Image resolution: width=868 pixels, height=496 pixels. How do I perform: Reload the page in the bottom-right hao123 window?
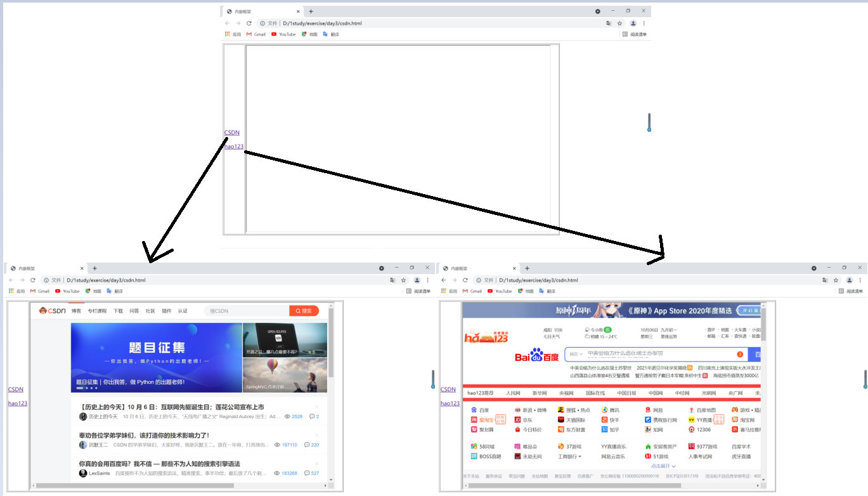coord(465,280)
